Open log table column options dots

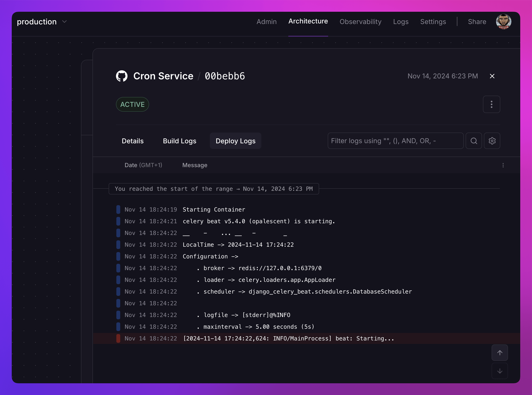coord(503,165)
